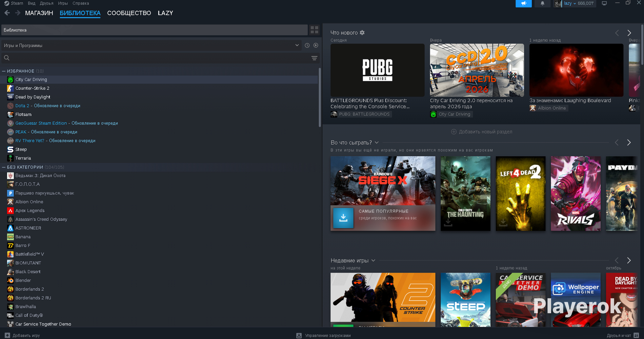Click the Blender app icon in list
The width and height of the screenshot is (644, 339).
pos(11,280)
